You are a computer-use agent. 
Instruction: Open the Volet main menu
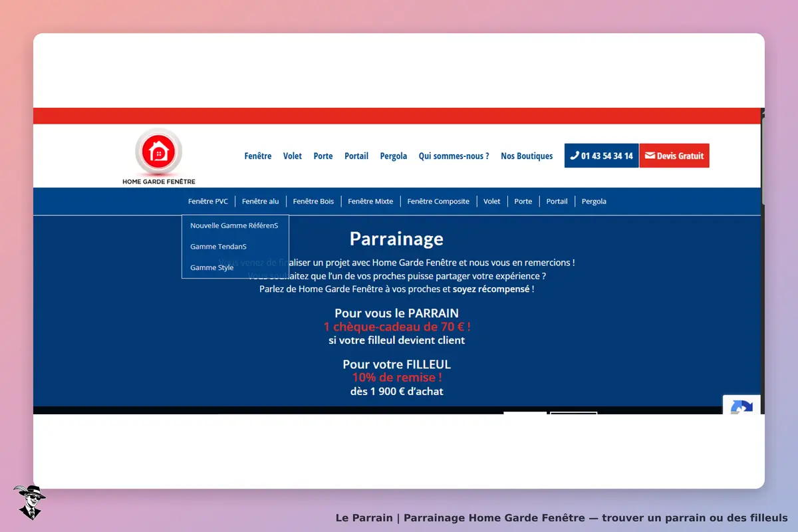[293, 156]
